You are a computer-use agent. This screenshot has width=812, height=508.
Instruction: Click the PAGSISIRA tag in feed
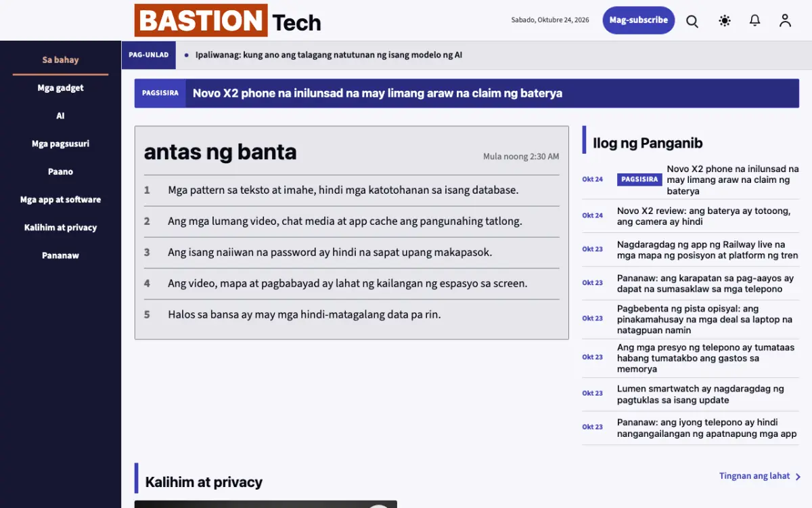pos(639,179)
